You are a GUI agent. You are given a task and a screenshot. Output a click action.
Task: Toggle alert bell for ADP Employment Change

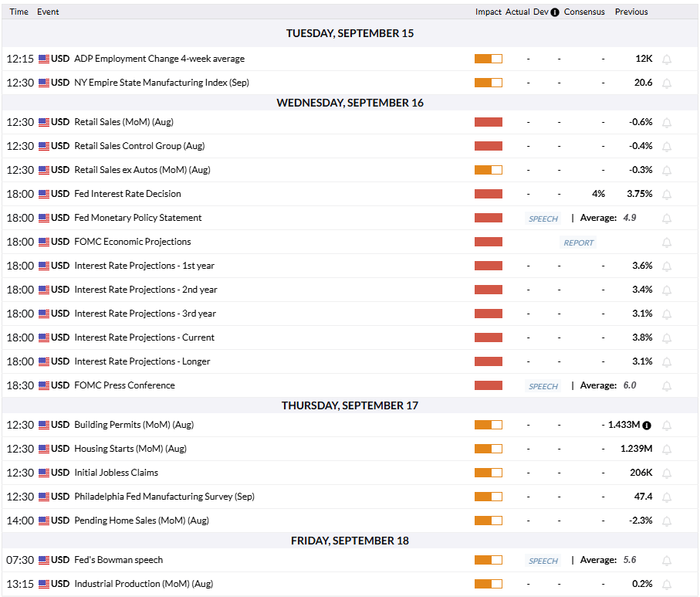pyautogui.click(x=667, y=59)
